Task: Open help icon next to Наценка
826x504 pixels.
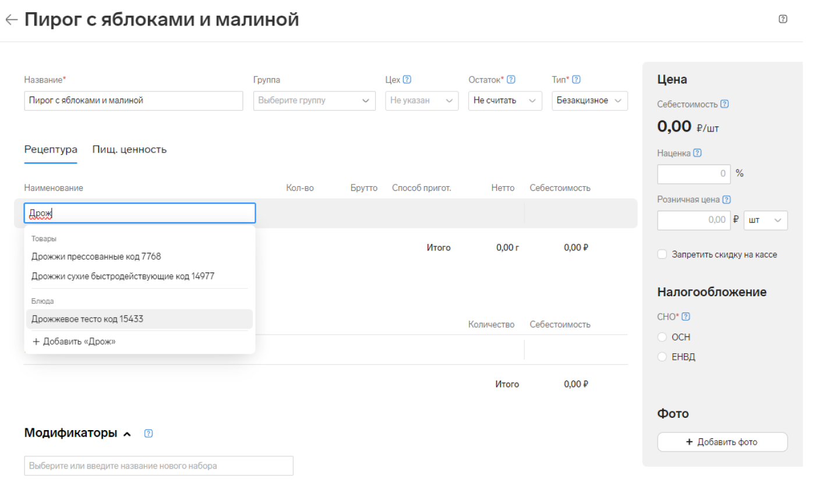Action: pos(697,153)
